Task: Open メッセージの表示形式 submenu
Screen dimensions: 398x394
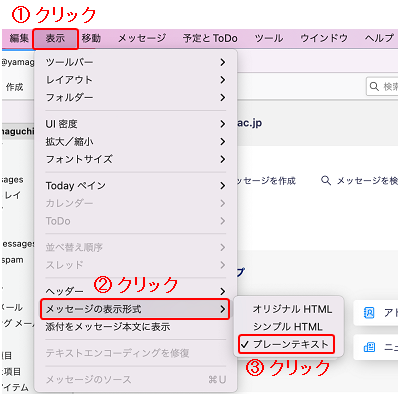Action: click(x=135, y=309)
